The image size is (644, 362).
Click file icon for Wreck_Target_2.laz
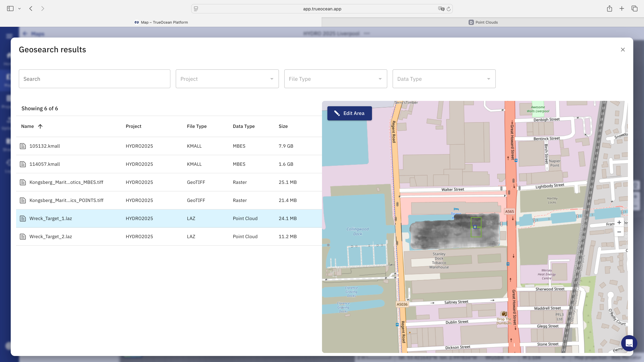[23, 237]
